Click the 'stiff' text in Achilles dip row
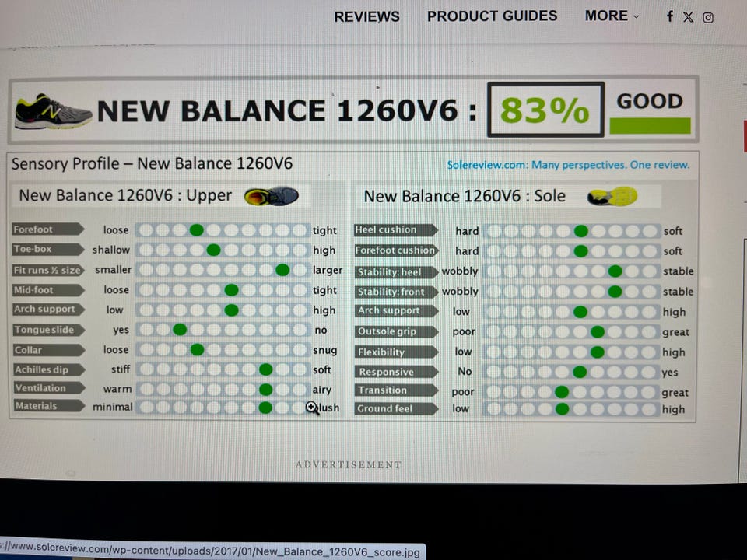 (x=121, y=369)
